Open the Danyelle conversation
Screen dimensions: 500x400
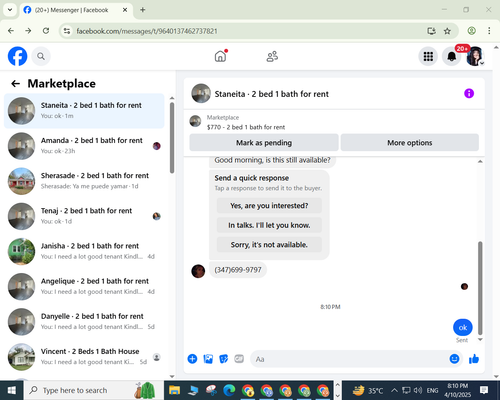(84, 322)
